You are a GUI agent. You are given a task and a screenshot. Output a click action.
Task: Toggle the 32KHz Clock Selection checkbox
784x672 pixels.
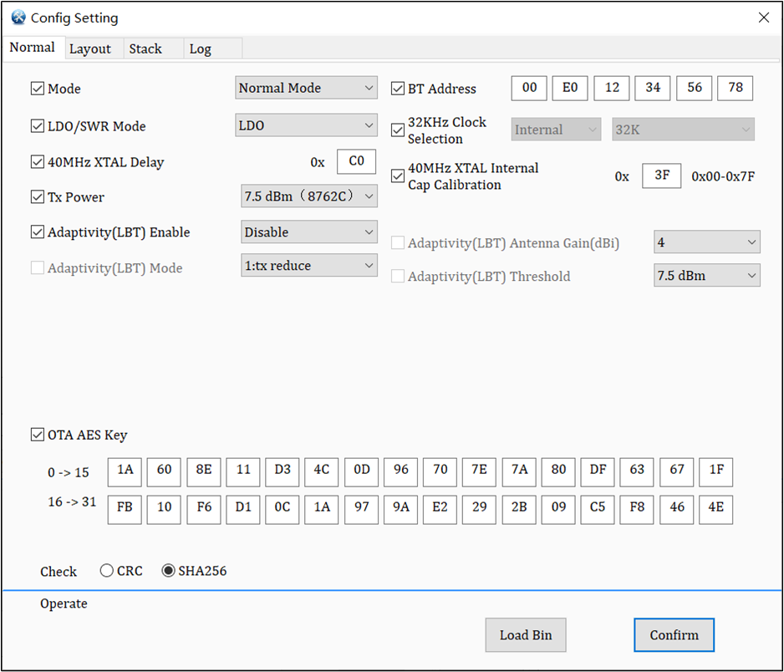point(399,129)
